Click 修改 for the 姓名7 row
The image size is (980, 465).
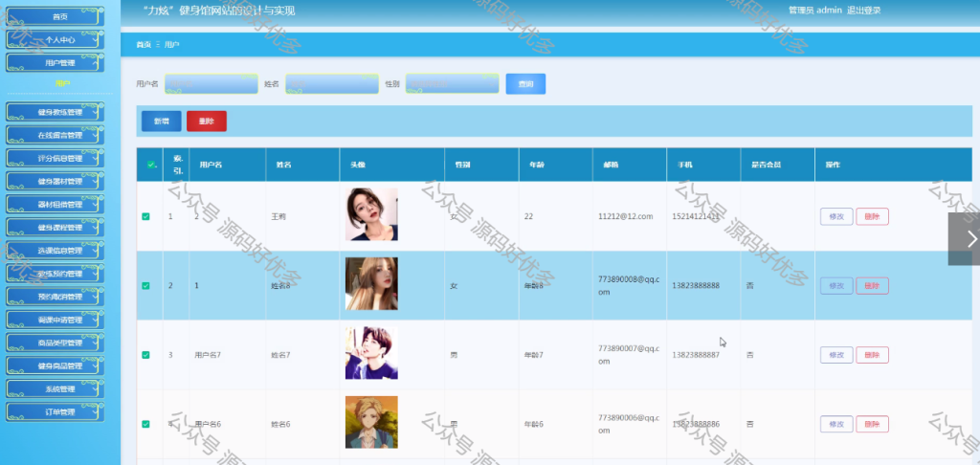coord(836,355)
